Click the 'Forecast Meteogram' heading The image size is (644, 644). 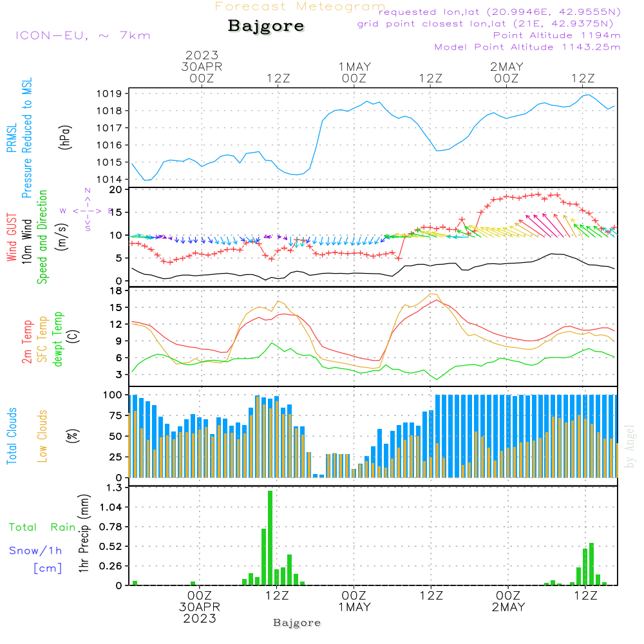[x=300, y=6]
